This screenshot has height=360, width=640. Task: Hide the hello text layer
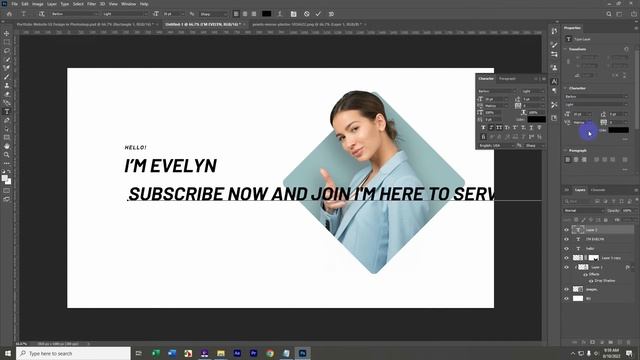click(x=567, y=248)
